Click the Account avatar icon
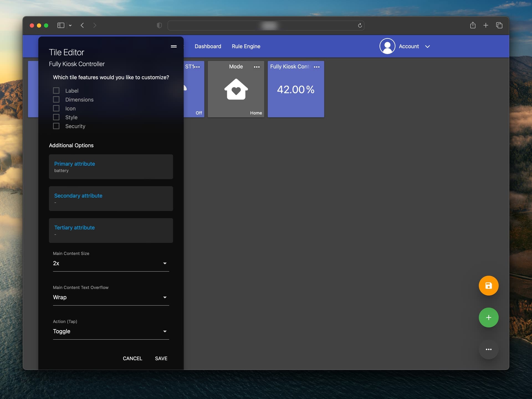The width and height of the screenshot is (532, 399). pos(387,46)
